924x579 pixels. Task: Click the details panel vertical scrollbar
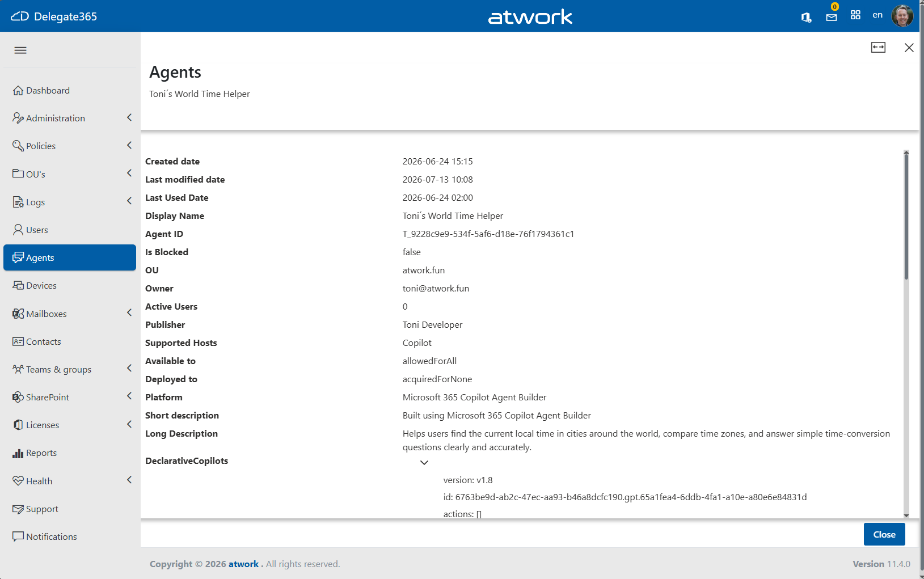[x=906, y=217]
